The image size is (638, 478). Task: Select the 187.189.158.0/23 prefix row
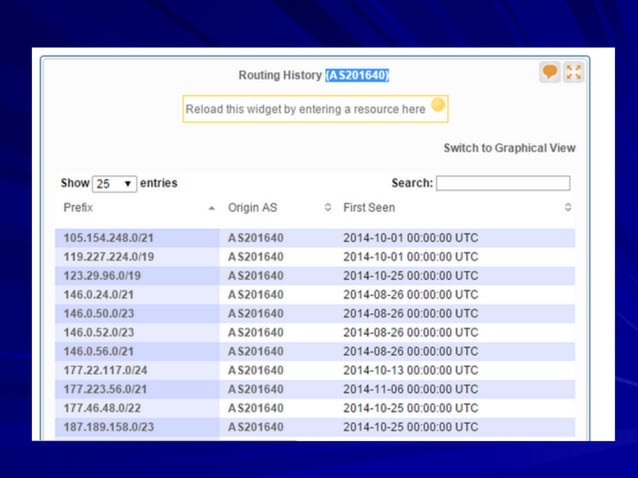click(x=109, y=427)
